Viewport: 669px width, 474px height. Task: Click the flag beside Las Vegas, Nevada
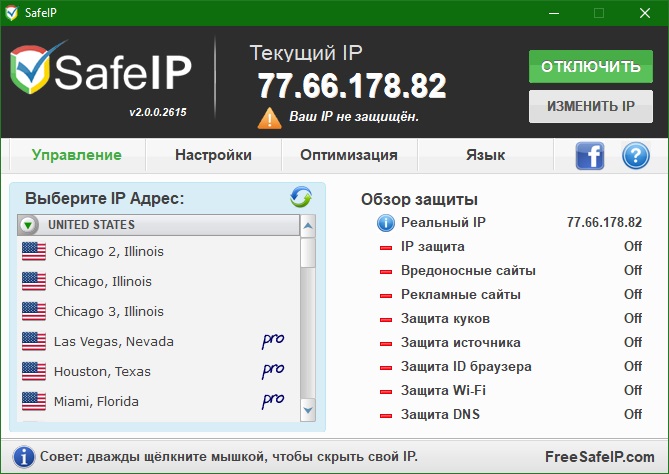34,341
